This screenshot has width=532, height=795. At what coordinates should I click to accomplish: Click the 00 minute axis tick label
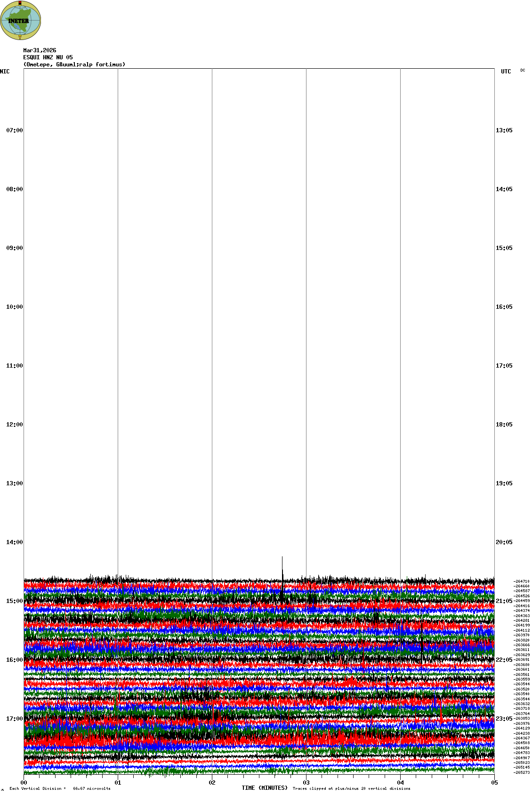pyautogui.click(x=24, y=783)
